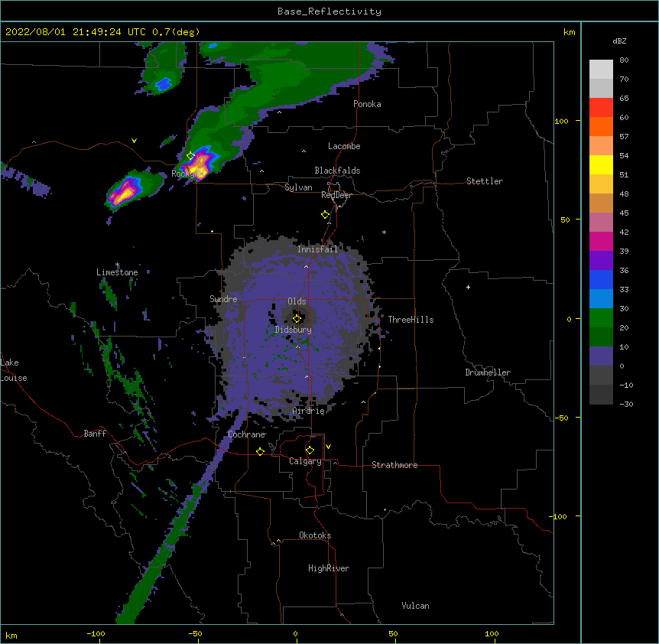Select the light gray 70-80 dBZ legend swatch

pos(601,70)
